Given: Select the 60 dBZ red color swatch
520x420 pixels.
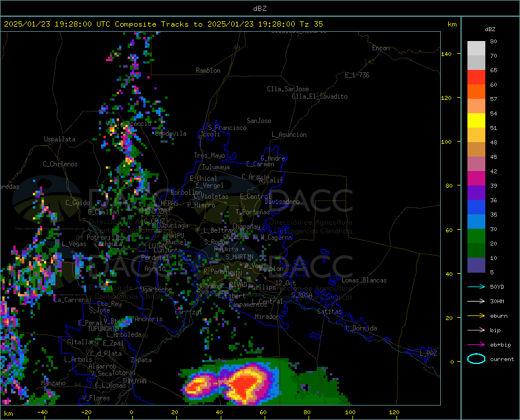Looking at the screenshot, I should (x=476, y=77).
